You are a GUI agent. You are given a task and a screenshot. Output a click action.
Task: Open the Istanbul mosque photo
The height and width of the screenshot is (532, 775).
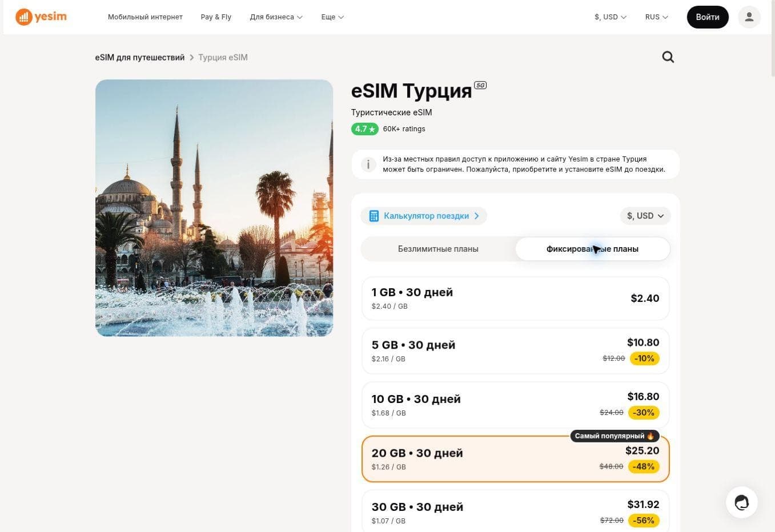pyautogui.click(x=214, y=208)
